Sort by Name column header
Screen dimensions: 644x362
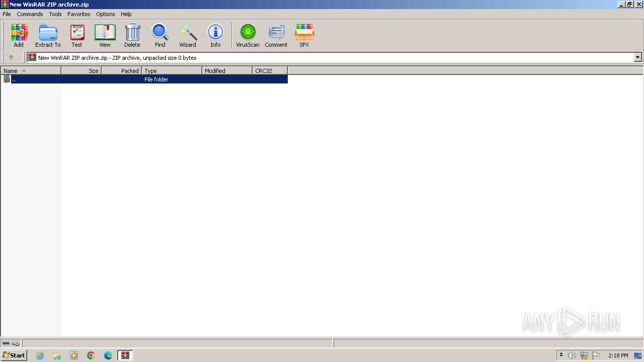31,71
